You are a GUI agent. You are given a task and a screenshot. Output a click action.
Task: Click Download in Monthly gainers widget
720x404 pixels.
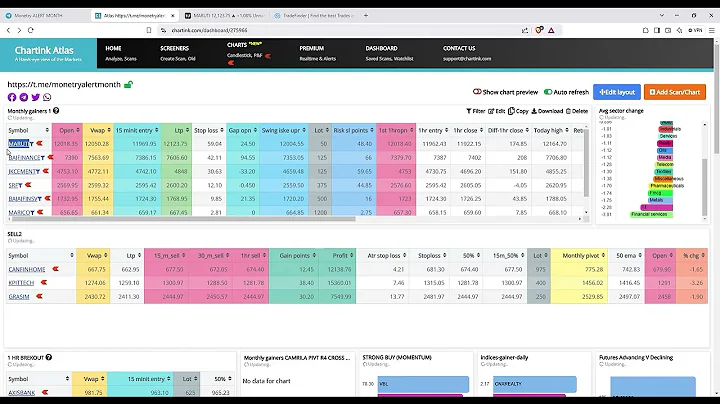coord(547,111)
